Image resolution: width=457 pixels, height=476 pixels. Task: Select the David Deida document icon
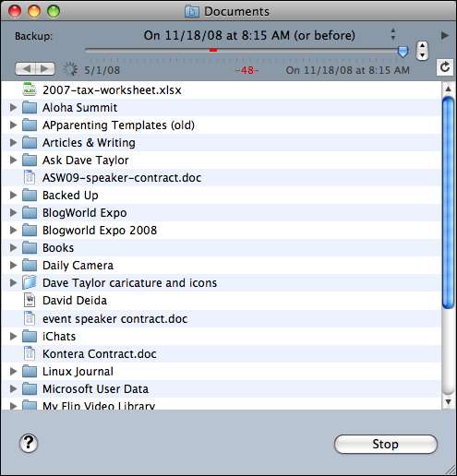tap(30, 301)
